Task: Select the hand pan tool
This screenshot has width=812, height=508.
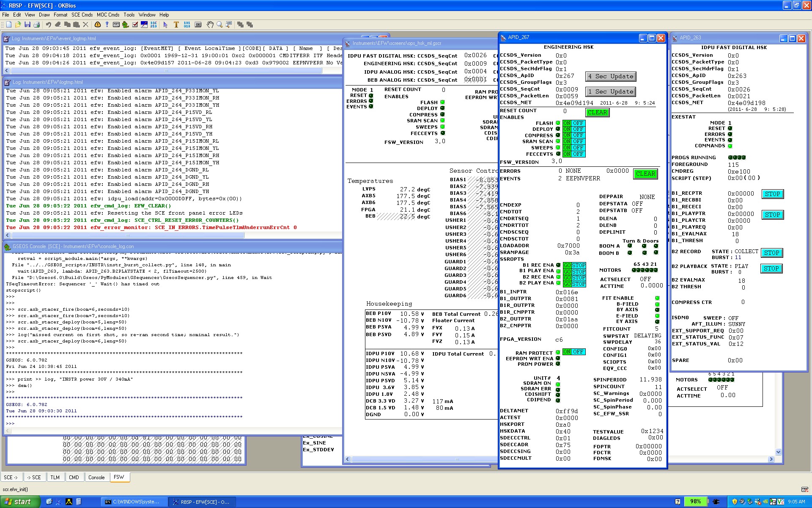Action: (x=210, y=25)
